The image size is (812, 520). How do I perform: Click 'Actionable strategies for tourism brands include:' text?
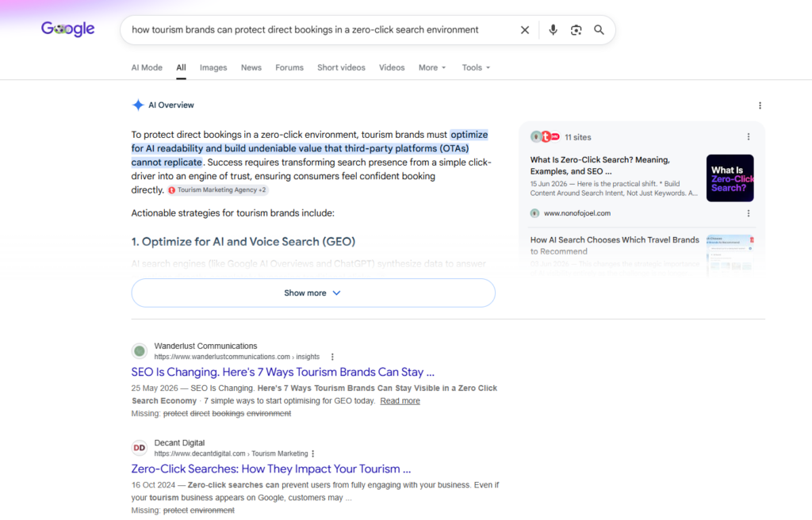(232, 213)
